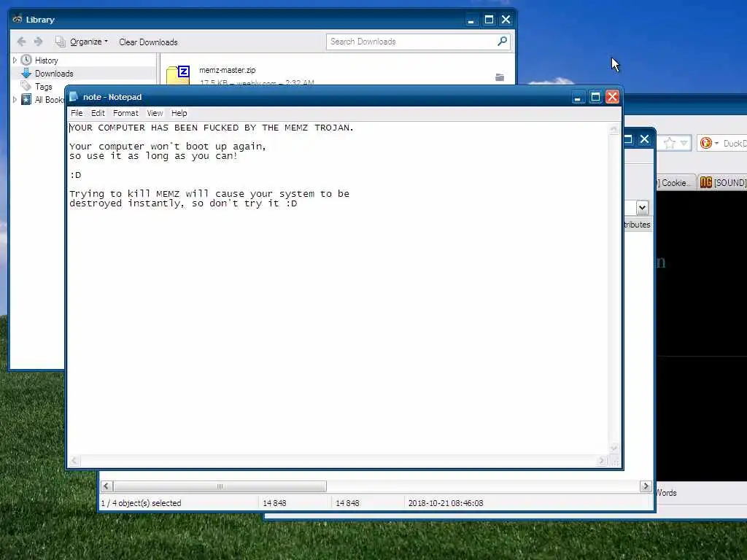This screenshot has width=747, height=560.
Task: Place cursor in MEMZ TROJAN line
Action: [212, 128]
